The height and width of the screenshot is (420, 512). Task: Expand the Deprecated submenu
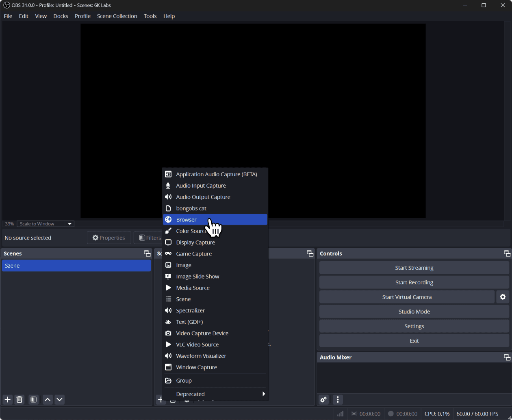215,394
